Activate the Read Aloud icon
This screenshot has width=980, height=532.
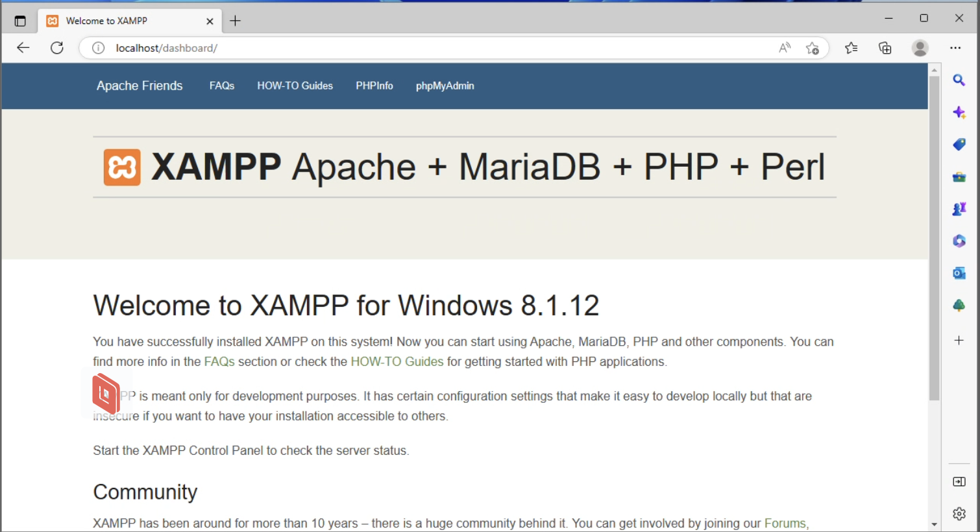click(785, 47)
